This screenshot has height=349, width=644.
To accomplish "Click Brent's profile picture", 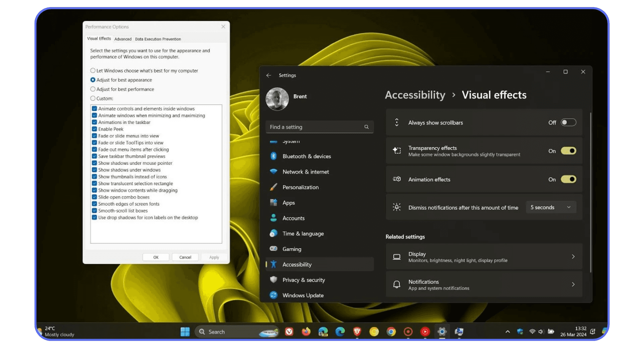I will pos(277,99).
